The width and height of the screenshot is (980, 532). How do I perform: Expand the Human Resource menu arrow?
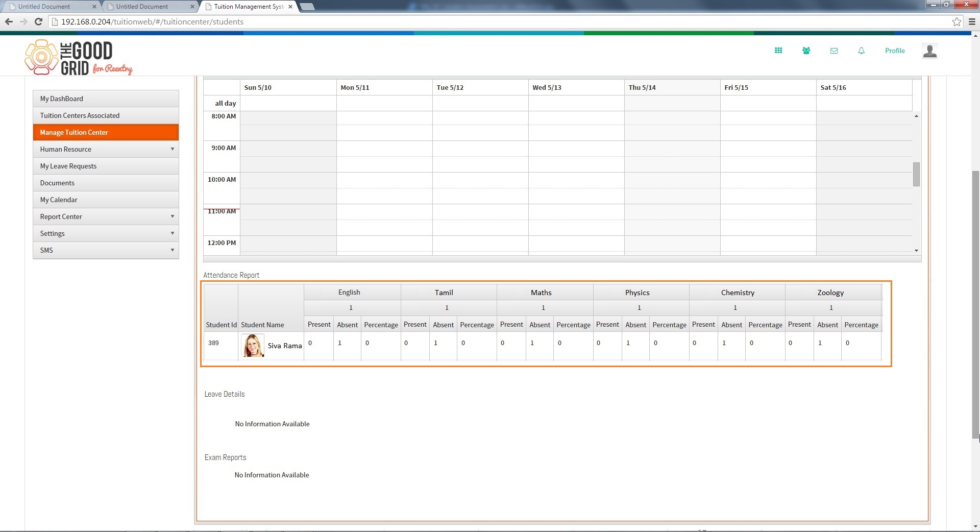[x=173, y=149]
